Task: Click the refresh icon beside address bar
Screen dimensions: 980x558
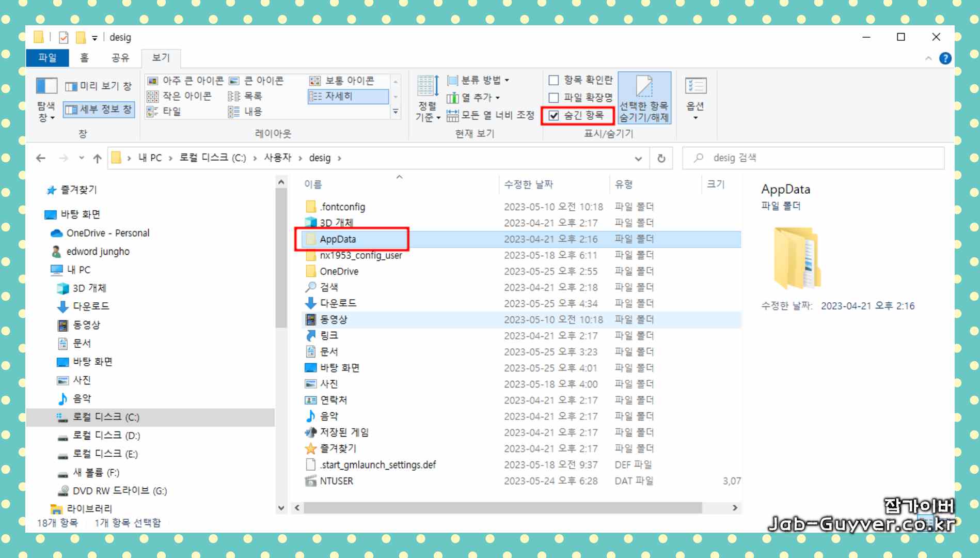Action: 662,158
